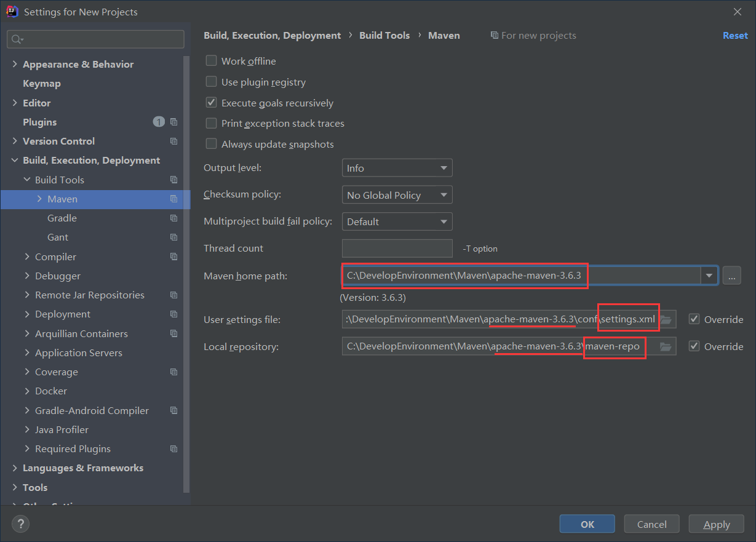756x542 pixels.
Task: Click the IntelliJ IDEA logo in title bar
Action: 12,12
